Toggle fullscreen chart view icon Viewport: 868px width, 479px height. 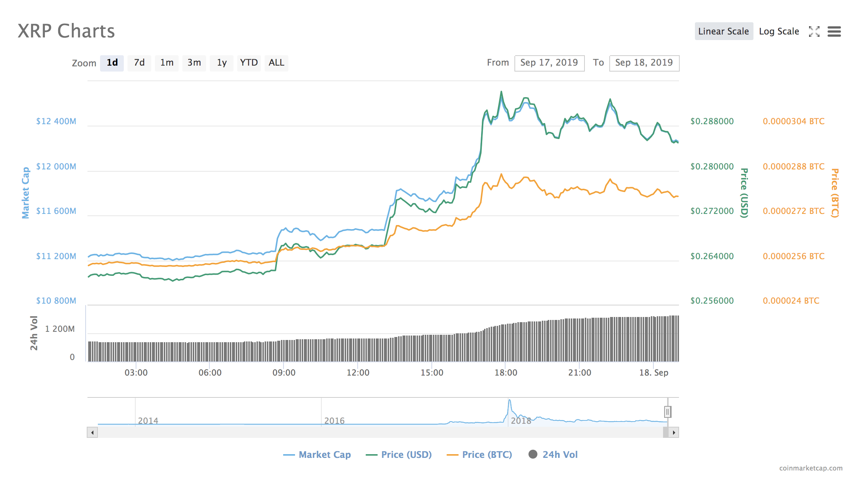(814, 32)
